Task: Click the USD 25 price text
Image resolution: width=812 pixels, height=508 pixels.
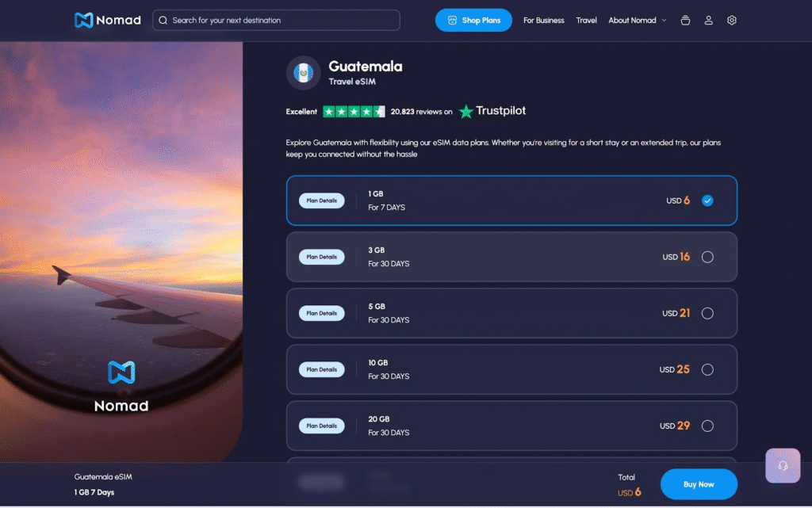Action: click(x=674, y=369)
